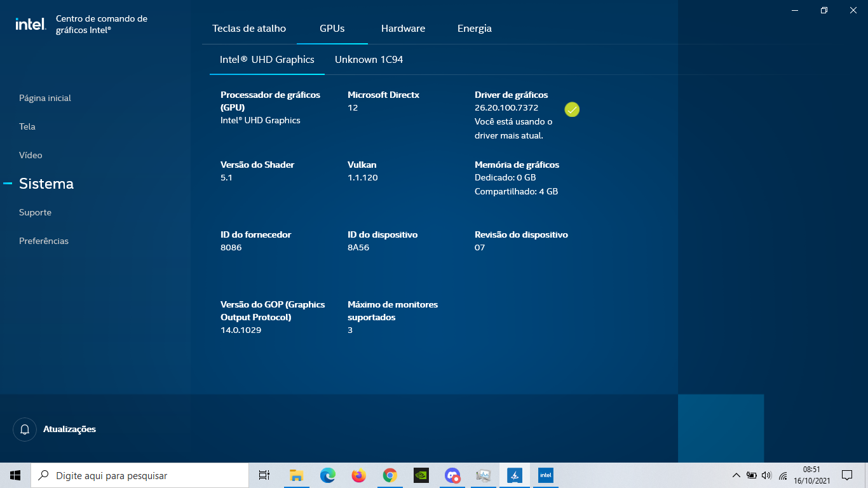Click the Atualizações label
This screenshot has height=488, width=868.
69,430
